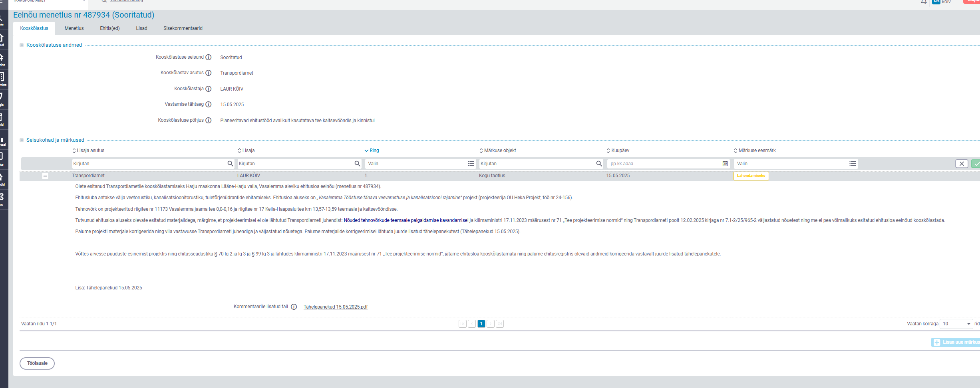Open notifications bell in top bar
This screenshot has width=980, height=388.
coord(924,2)
